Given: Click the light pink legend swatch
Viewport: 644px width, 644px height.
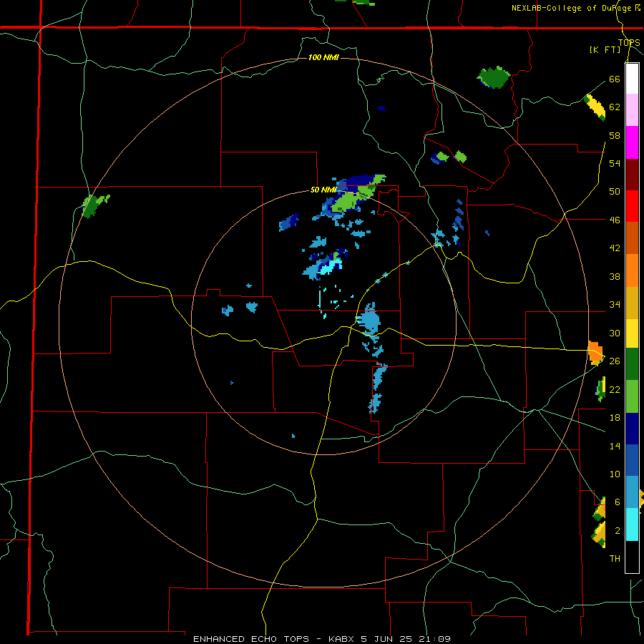Looking at the screenshot, I should pyautogui.click(x=632, y=109).
